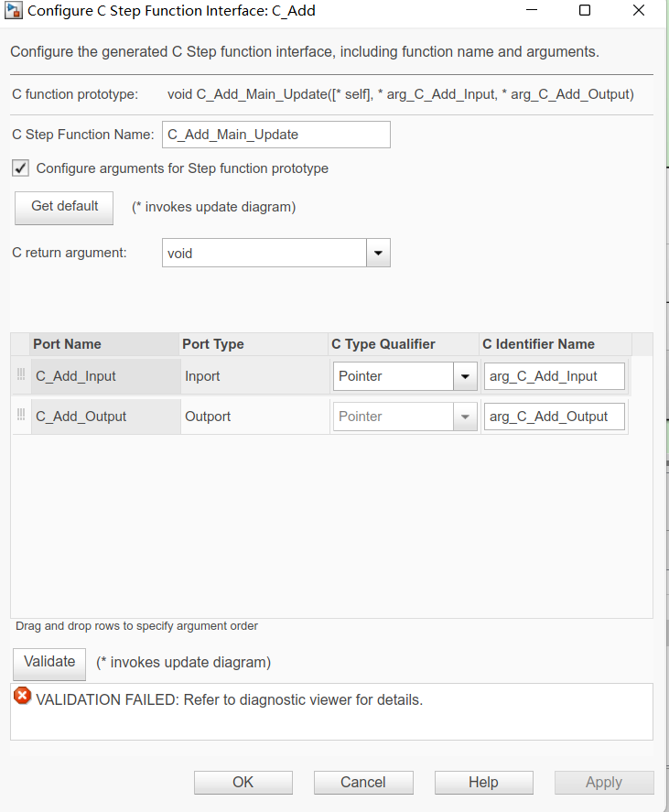The height and width of the screenshot is (812, 669).
Task: Open Help for this dialog
Action: 483,782
